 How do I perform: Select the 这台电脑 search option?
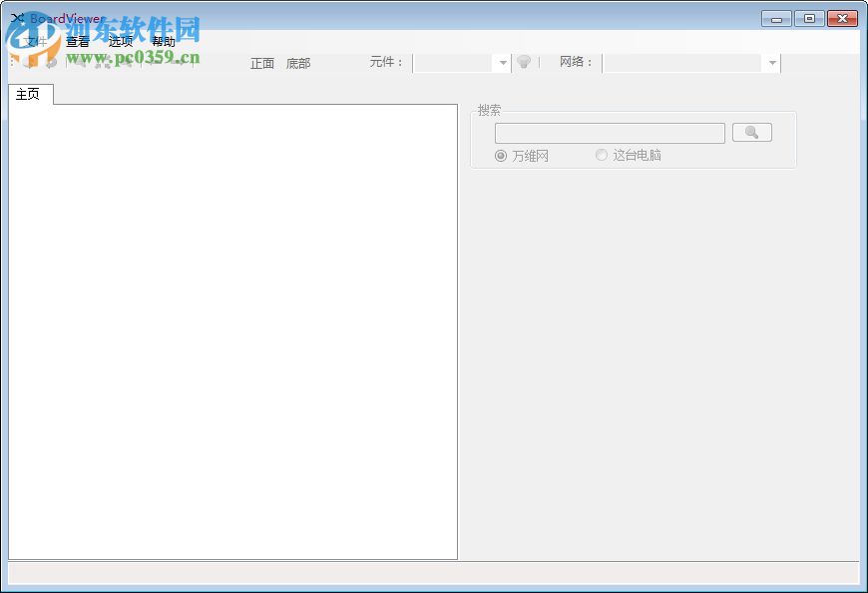[x=602, y=155]
